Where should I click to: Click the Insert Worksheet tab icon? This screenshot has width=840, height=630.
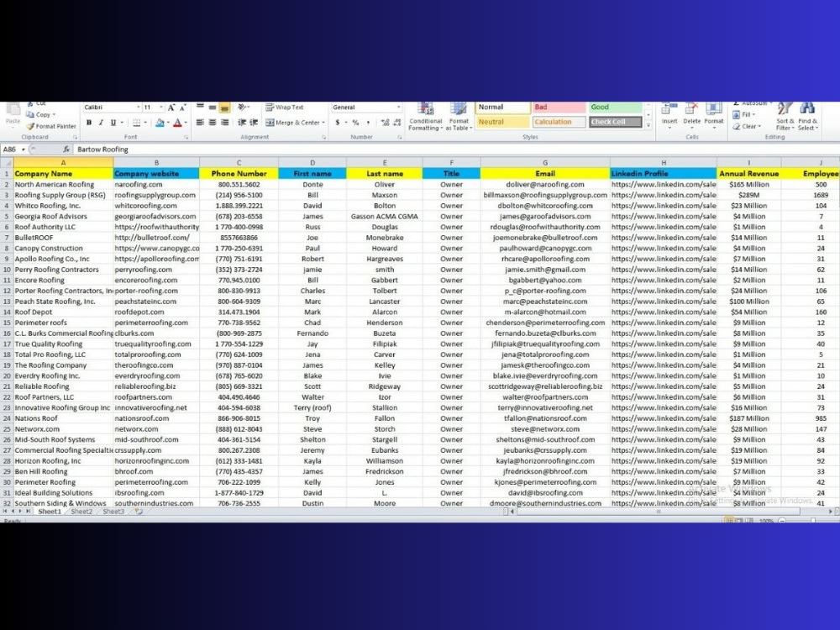139,512
